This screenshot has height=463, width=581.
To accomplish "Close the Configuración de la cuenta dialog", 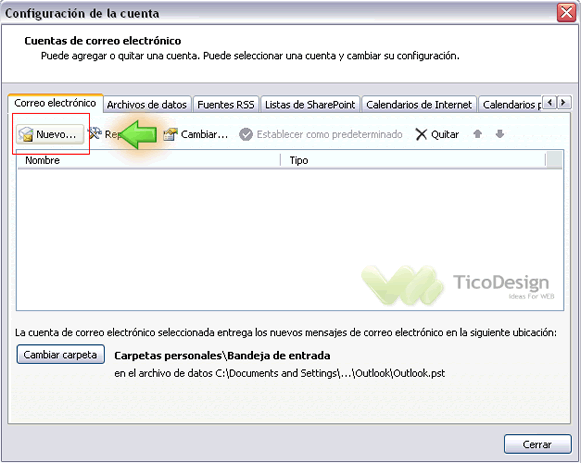I will pyautogui.click(x=567, y=13).
